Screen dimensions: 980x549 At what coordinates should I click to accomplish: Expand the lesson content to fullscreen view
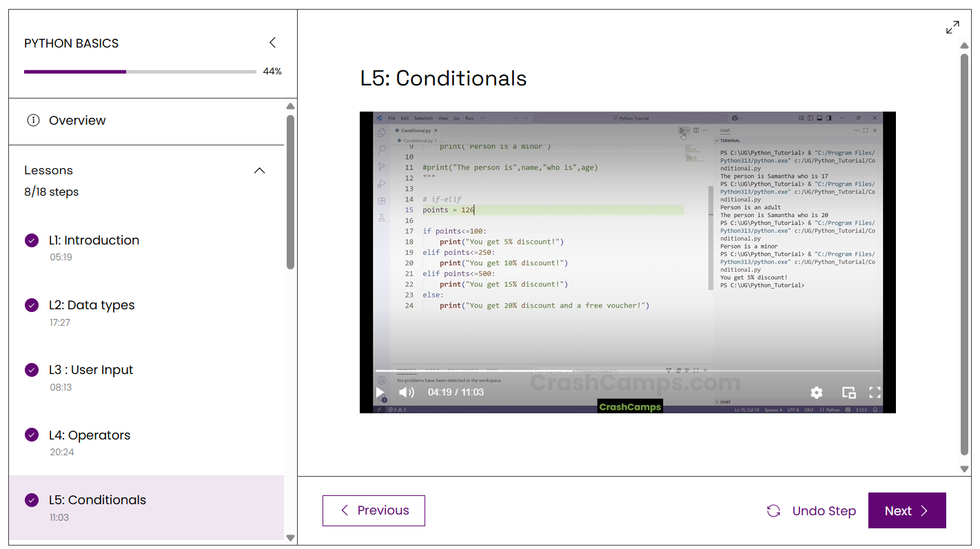click(x=952, y=28)
